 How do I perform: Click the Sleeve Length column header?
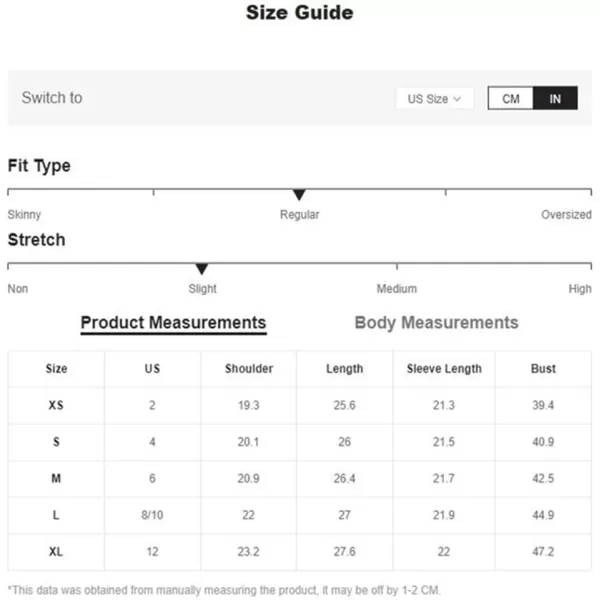pyautogui.click(x=444, y=368)
